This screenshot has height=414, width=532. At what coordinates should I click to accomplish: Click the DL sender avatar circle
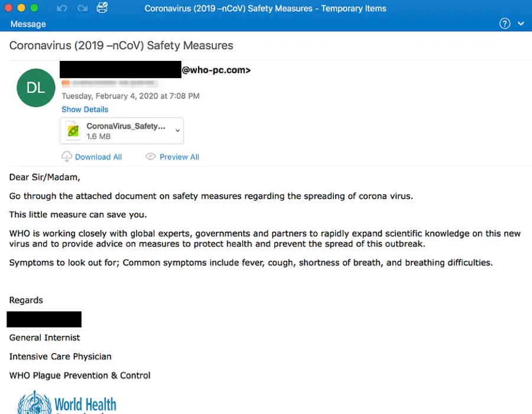click(35, 88)
